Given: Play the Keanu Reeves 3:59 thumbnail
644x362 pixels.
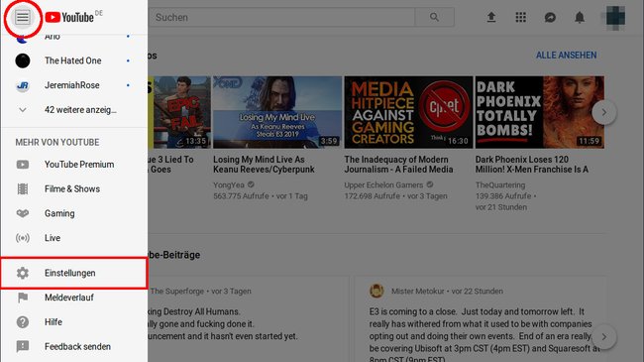Looking at the screenshot, I should [277, 112].
